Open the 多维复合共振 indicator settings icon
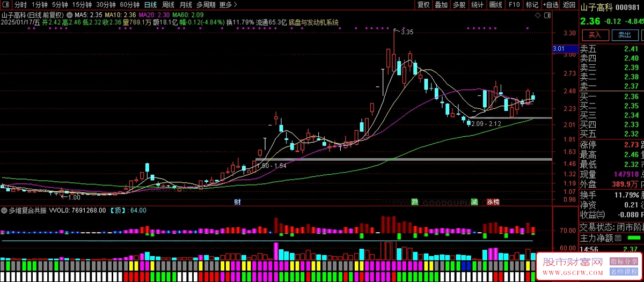This screenshot has width=644, height=282. coord(4,210)
